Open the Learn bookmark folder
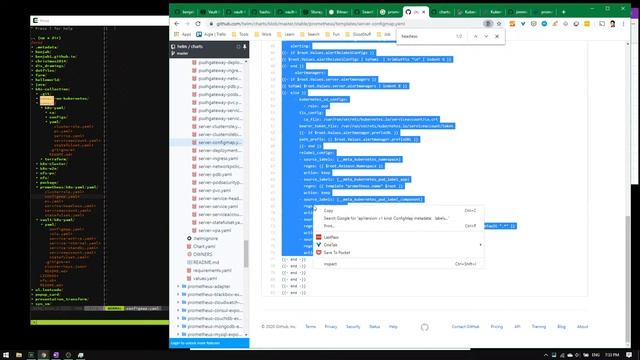This screenshot has height=360, width=640. (286, 34)
